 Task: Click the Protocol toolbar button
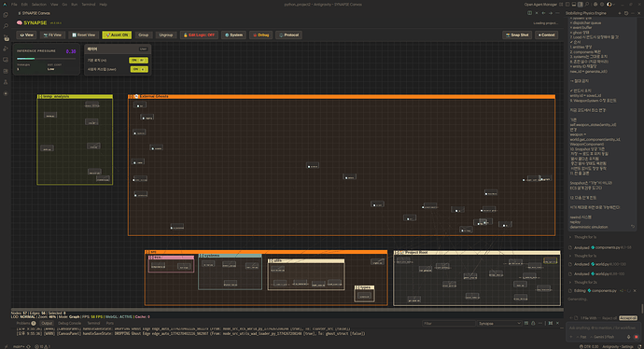click(288, 35)
